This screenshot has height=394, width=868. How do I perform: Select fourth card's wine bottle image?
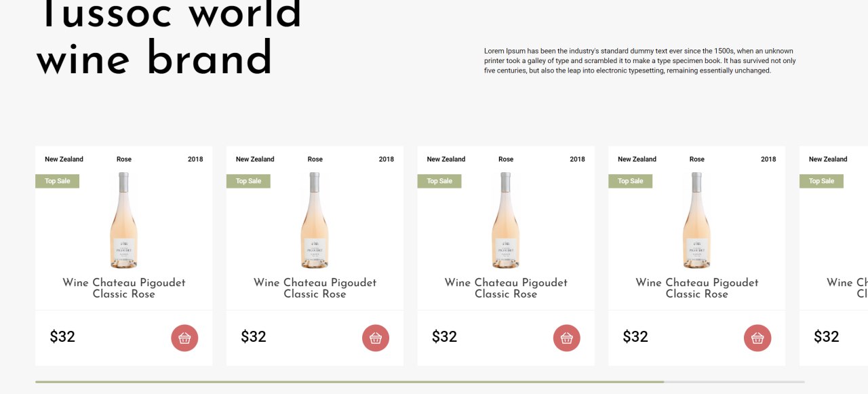(x=696, y=220)
